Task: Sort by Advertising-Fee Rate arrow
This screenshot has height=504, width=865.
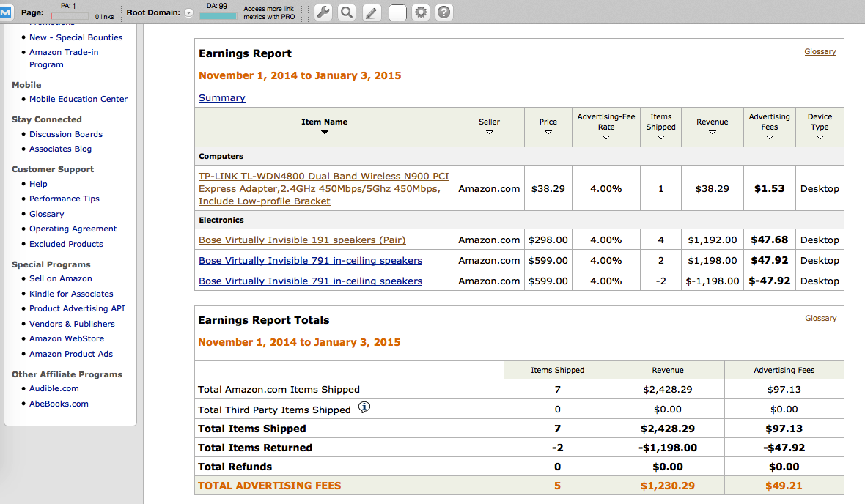Action: coord(605,137)
